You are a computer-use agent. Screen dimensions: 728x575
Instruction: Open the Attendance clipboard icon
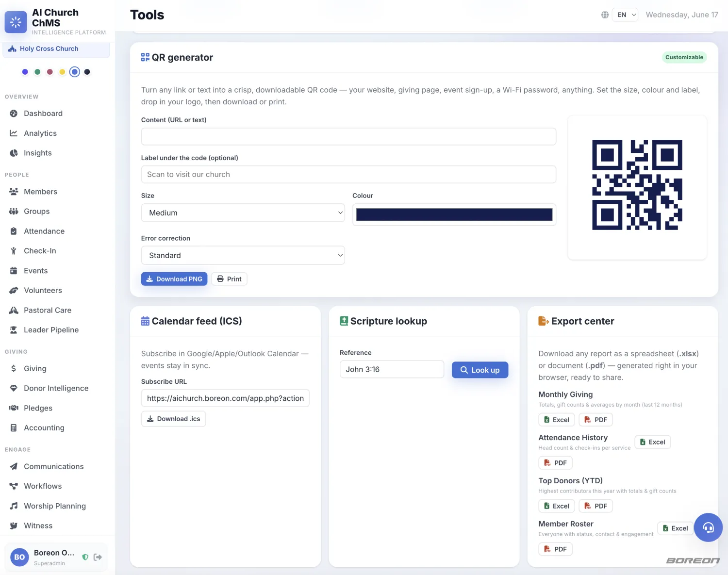pos(14,231)
